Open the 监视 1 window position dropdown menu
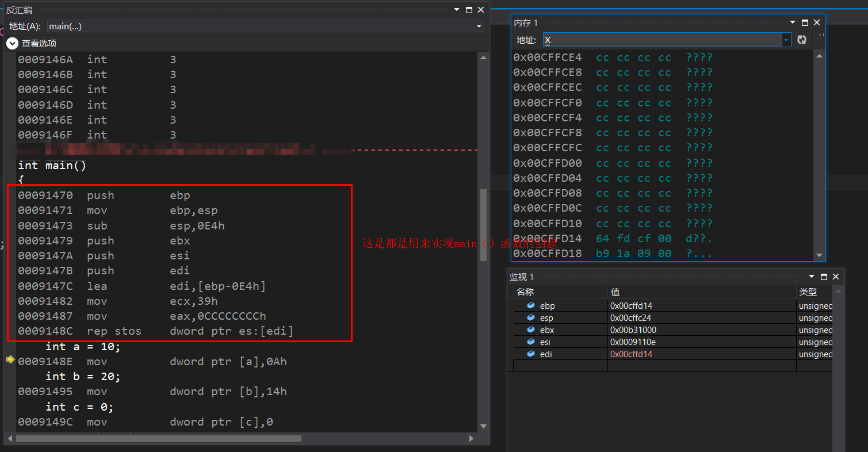 (x=812, y=277)
